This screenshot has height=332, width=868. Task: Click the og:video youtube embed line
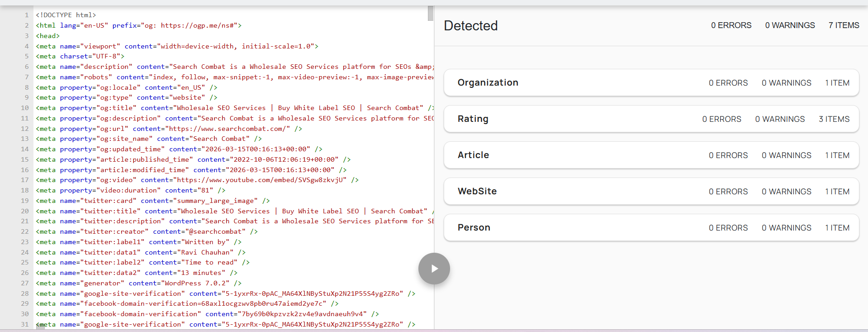click(197, 180)
